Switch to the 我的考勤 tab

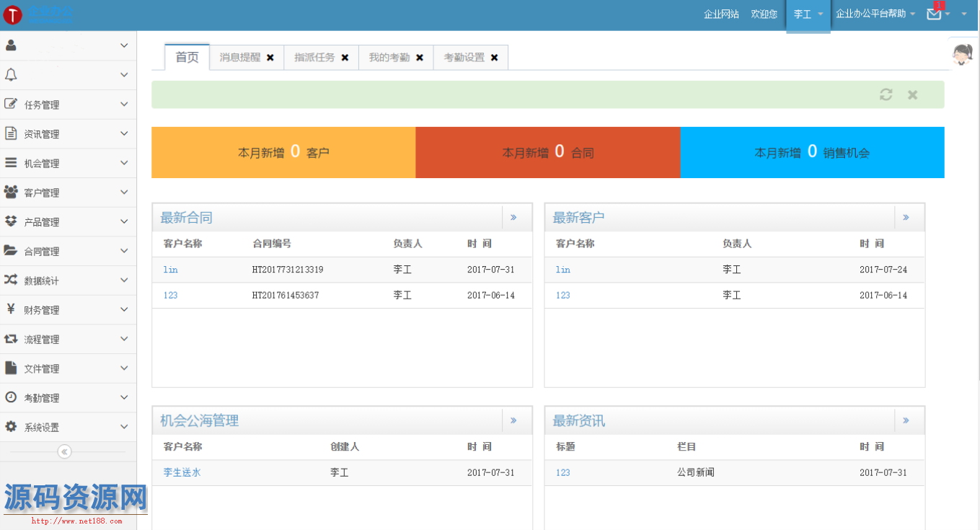point(389,58)
